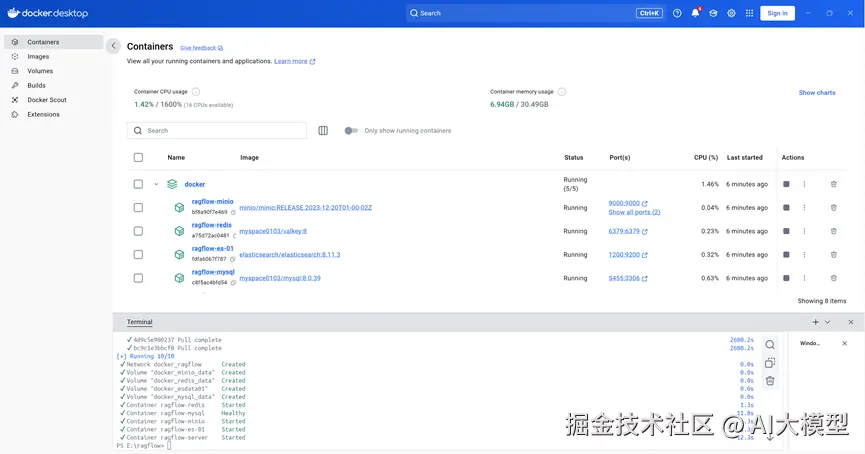Open the apps grid icon
The image size is (865, 454).
click(749, 13)
